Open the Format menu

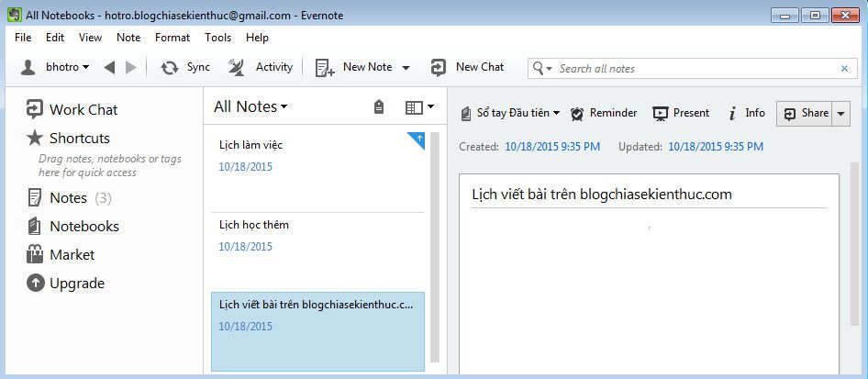(172, 38)
